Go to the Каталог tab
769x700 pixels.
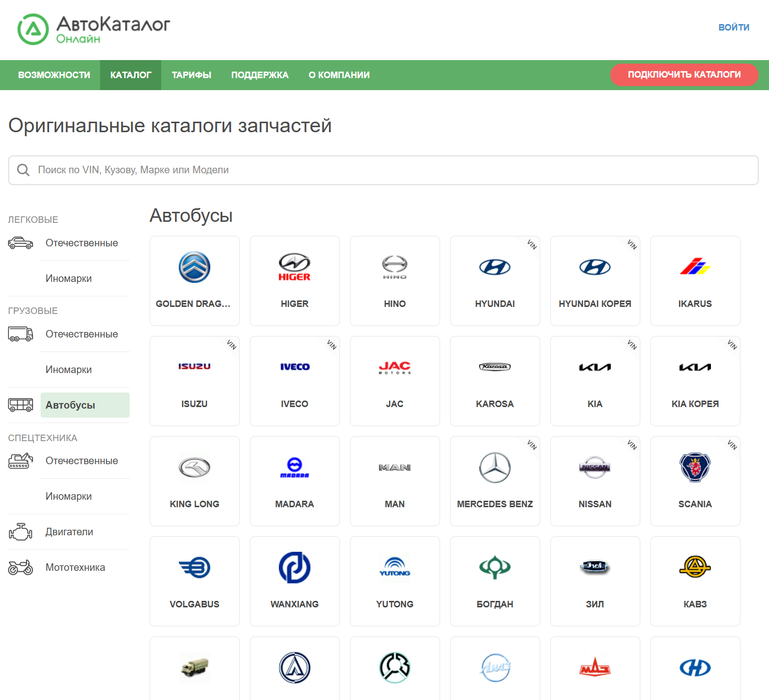pyautogui.click(x=131, y=75)
